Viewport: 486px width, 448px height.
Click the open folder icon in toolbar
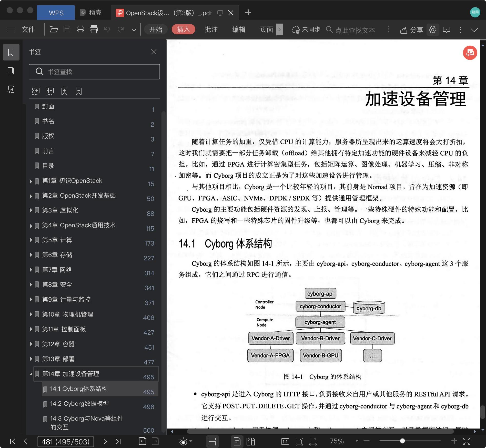tap(54, 29)
